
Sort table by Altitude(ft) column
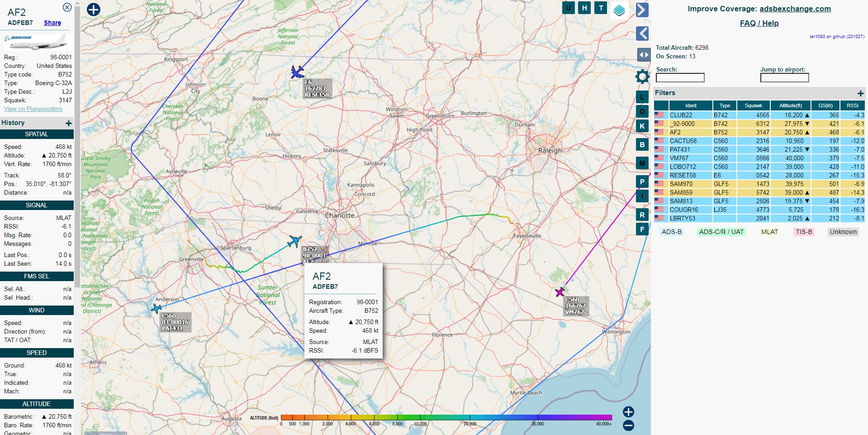click(790, 105)
